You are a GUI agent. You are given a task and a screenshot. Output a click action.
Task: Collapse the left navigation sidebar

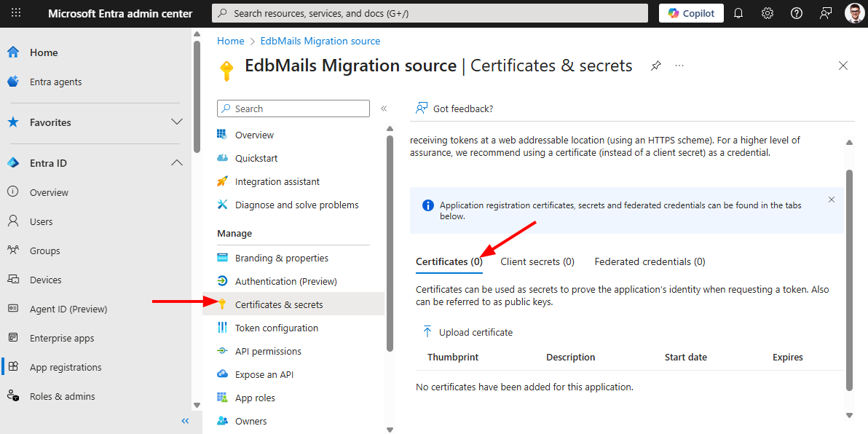tap(185, 421)
